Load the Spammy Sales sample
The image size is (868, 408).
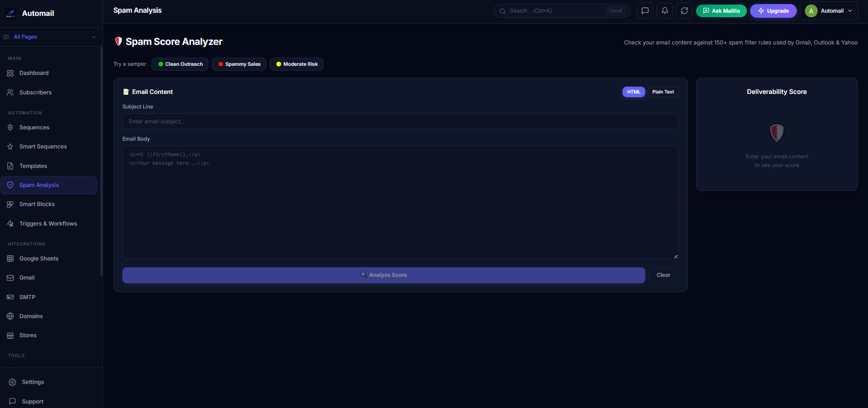(239, 64)
